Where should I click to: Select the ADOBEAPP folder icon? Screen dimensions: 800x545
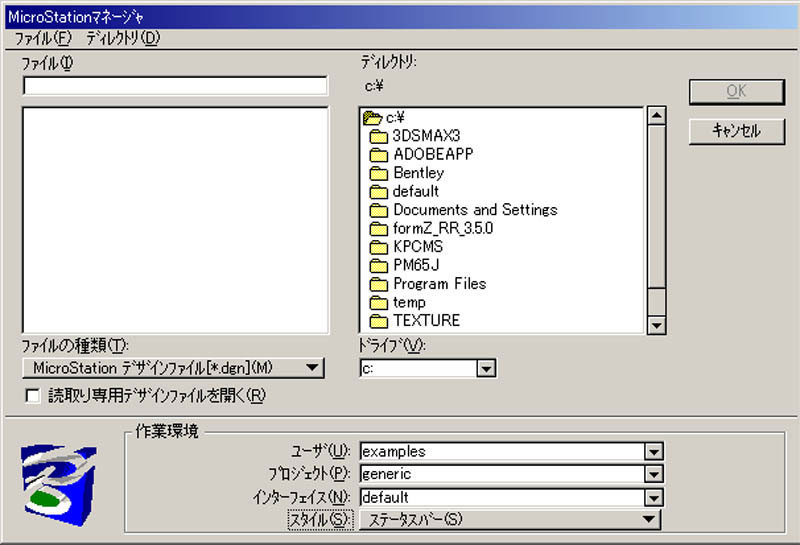(378, 154)
